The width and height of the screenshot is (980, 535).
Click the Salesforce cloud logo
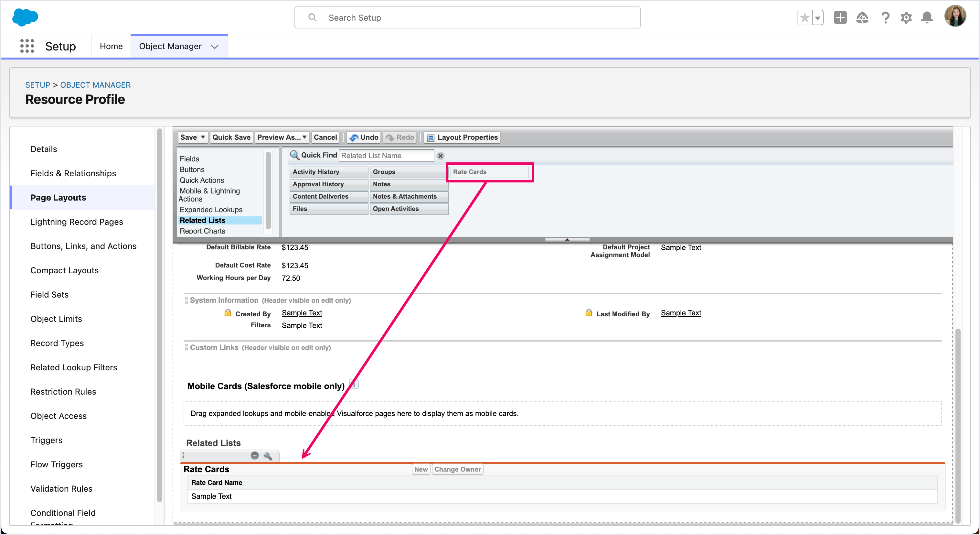25,17
